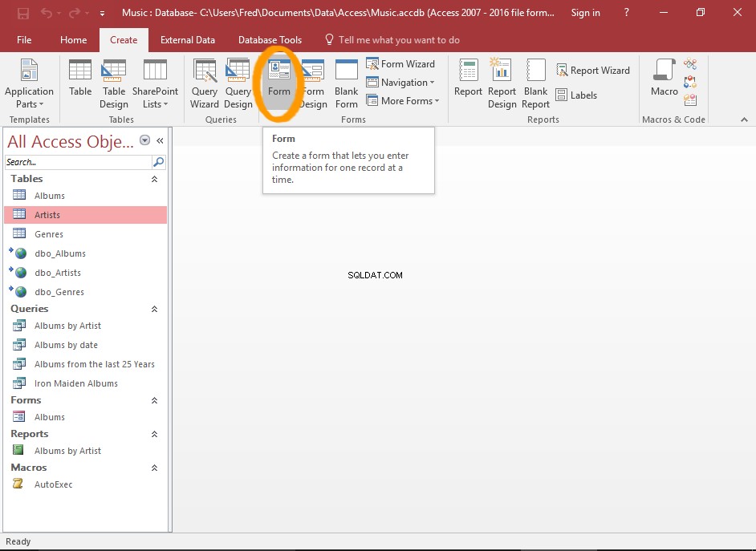
Task: Collapse the navigation pane with the double chevron
Action: click(x=160, y=140)
